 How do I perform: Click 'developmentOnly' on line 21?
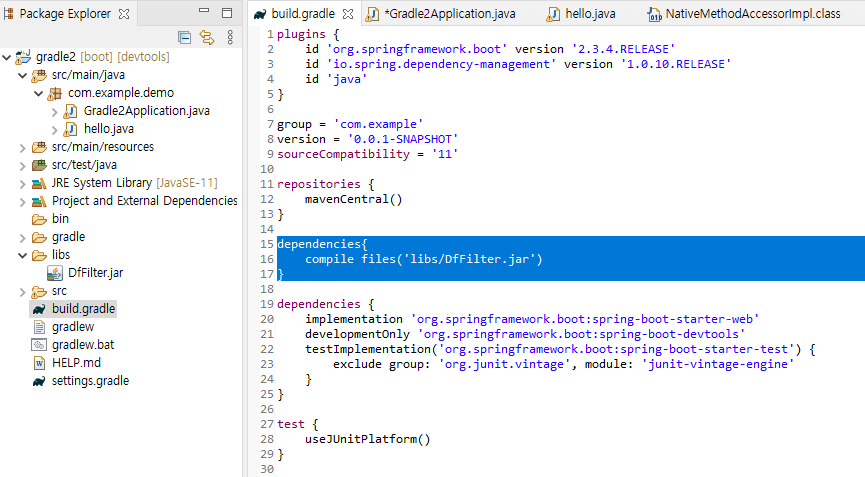pyautogui.click(x=357, y=334)
